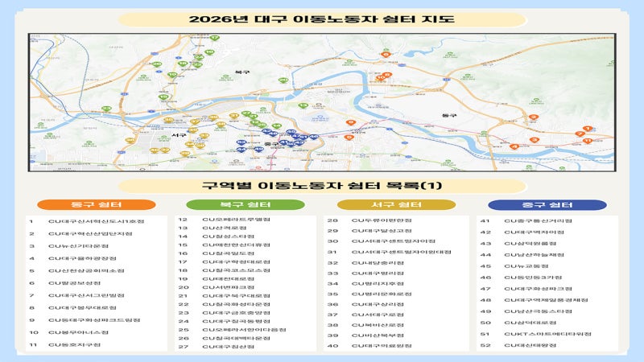Select list row 1 CU대구신서혁신도시1호점
644x362 pixels.
tap(87, 221)
